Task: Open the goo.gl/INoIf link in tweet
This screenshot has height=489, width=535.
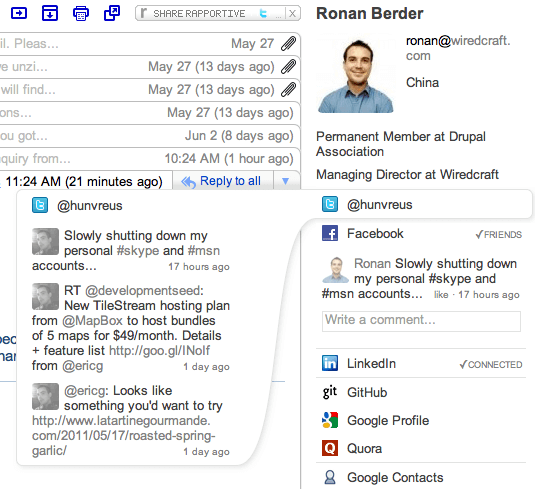Action: (x=159, y=350)
